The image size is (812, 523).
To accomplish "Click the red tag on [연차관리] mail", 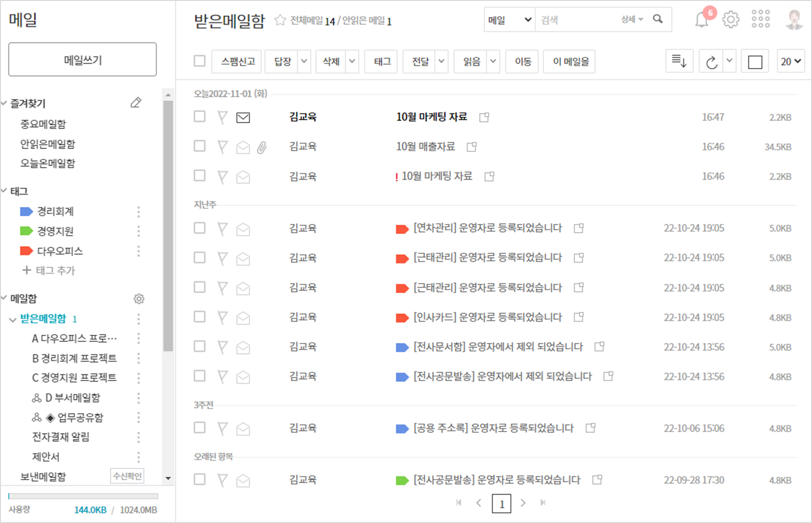I will (x=402, y=229).
